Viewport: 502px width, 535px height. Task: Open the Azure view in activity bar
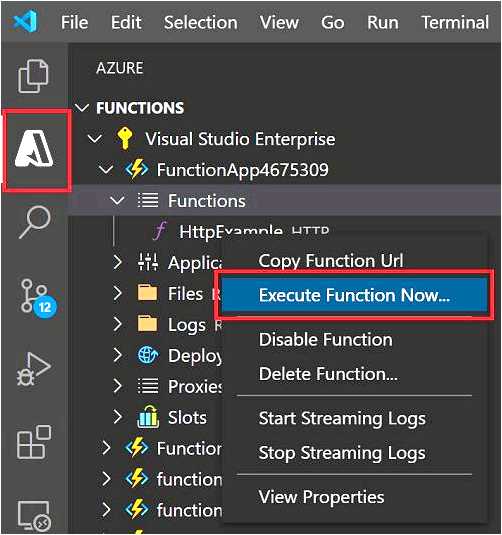point(34,150)
